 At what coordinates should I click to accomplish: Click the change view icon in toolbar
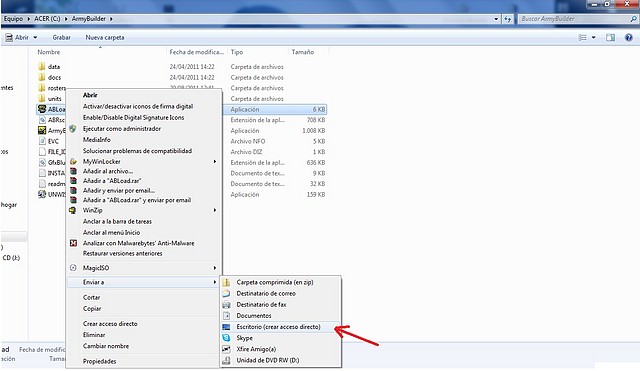(582, 38)
